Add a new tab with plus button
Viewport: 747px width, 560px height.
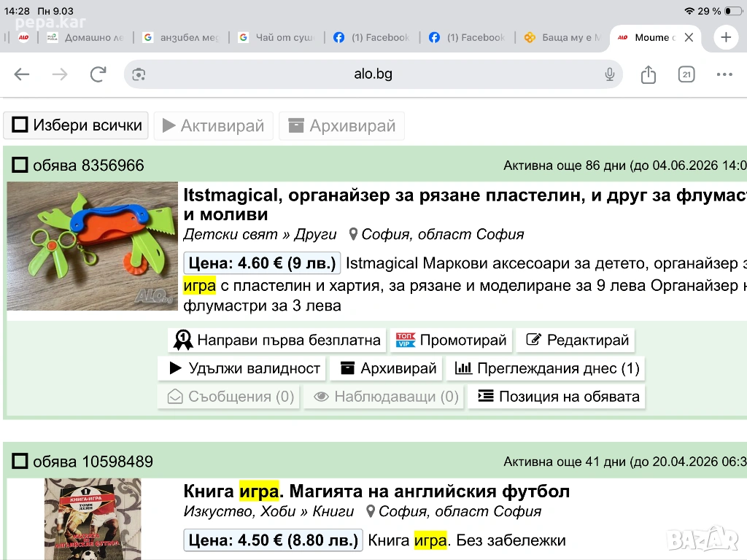point(725,37)
